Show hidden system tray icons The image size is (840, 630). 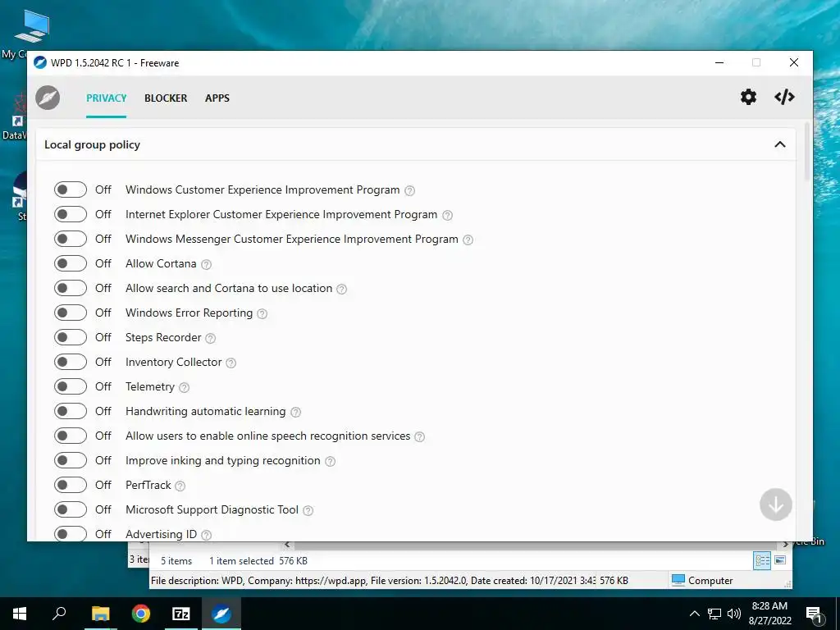pos(694,614)
